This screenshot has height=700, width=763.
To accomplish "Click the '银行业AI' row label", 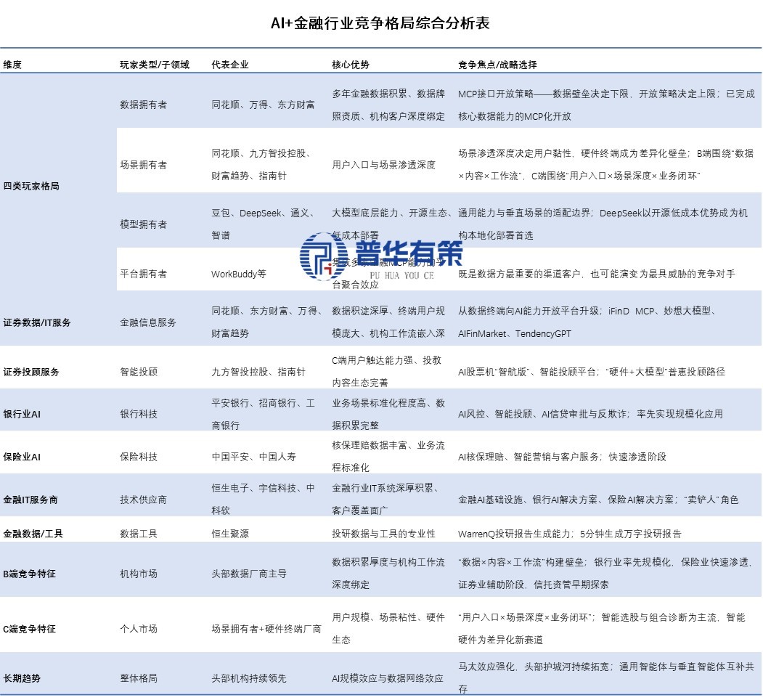I will tap(22, 414).
